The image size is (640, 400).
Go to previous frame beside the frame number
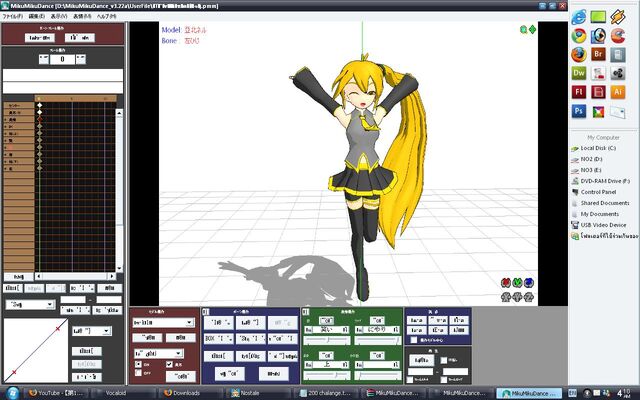point(44,59)
